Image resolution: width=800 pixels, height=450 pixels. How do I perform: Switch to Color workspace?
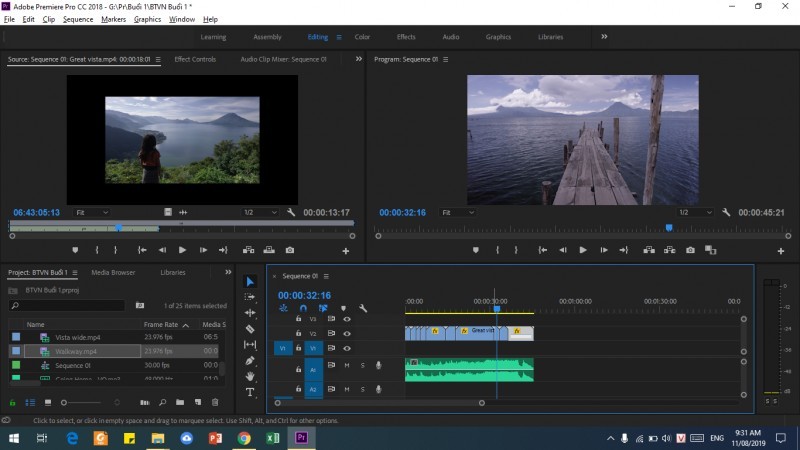pyautogui.click(x=362, y=37)
